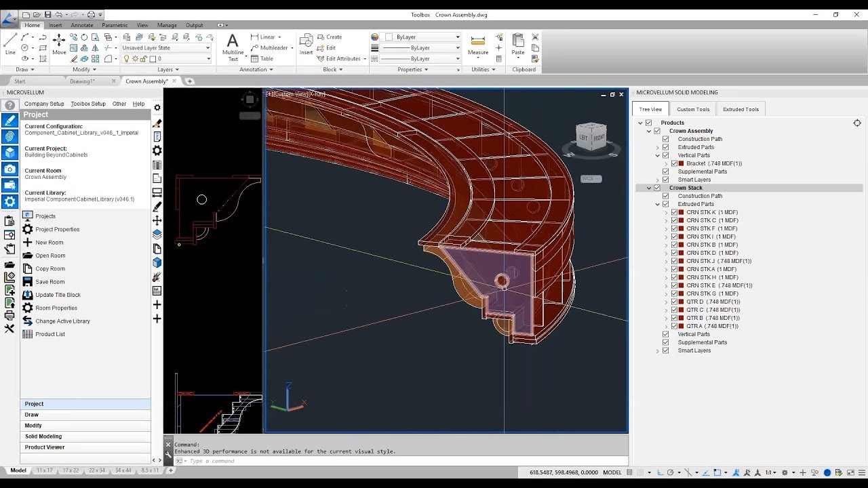Click the target locate icon in tree panel
Viewport: 868px width, 488px height.
857,123
